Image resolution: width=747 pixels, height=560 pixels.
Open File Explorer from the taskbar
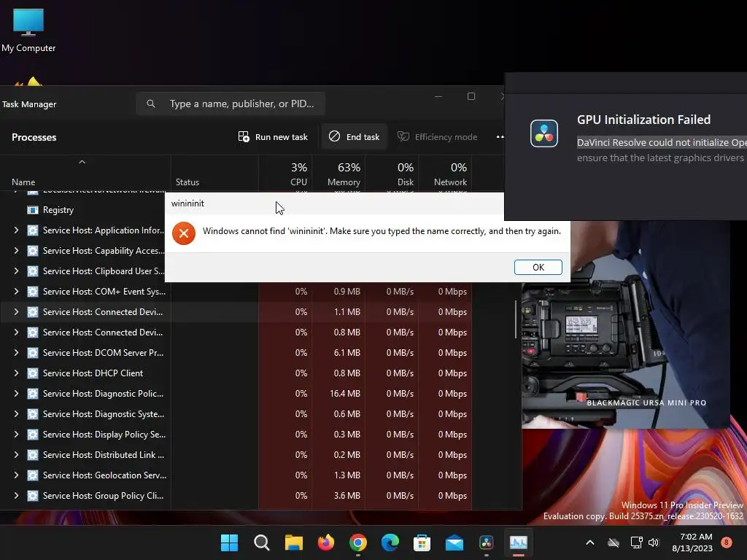(x=294, y=542)
